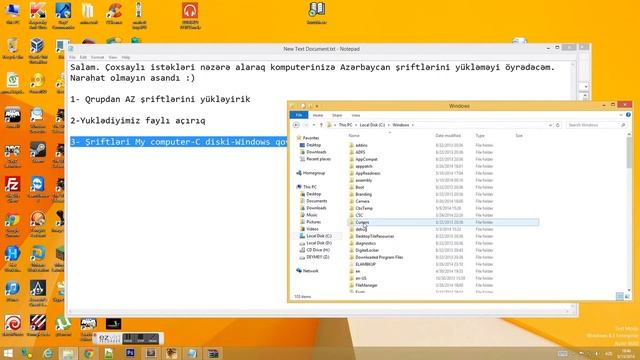Open the VirtualBox desktop shortcut

click(38, 51)
